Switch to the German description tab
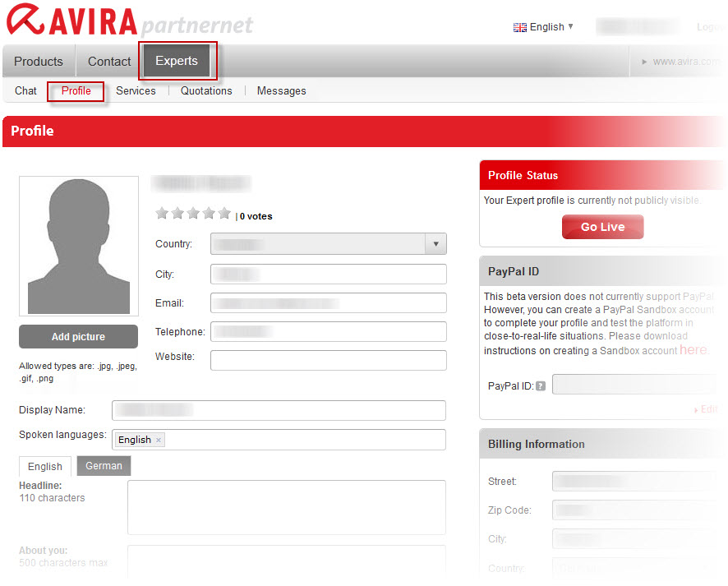 (104, 466)
